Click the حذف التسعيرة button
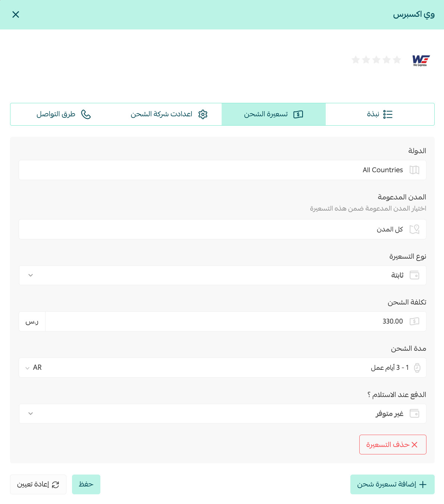444x504 pixels. click(x=393, y=444)
